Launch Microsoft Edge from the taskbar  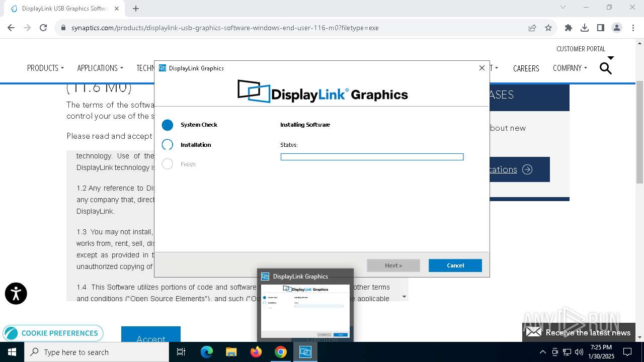point(207,352)
